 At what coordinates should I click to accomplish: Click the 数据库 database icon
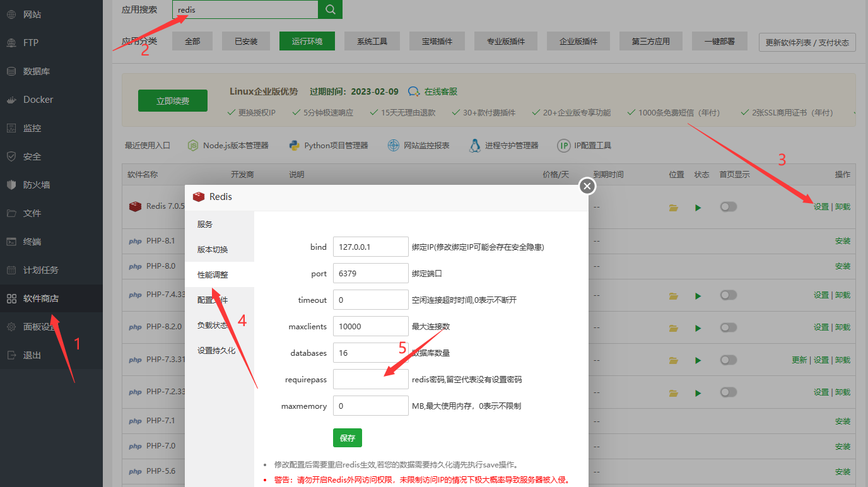(x=11, y=71)
